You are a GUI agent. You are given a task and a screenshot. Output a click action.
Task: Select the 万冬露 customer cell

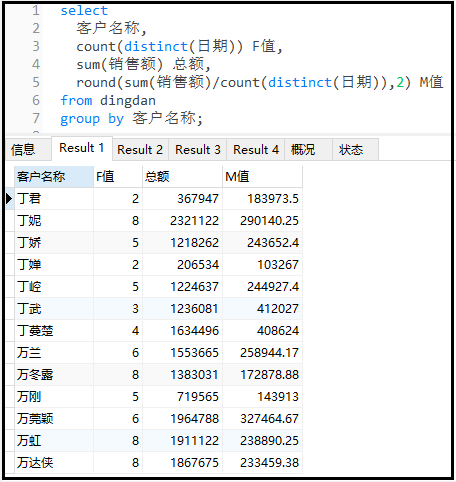54,375
